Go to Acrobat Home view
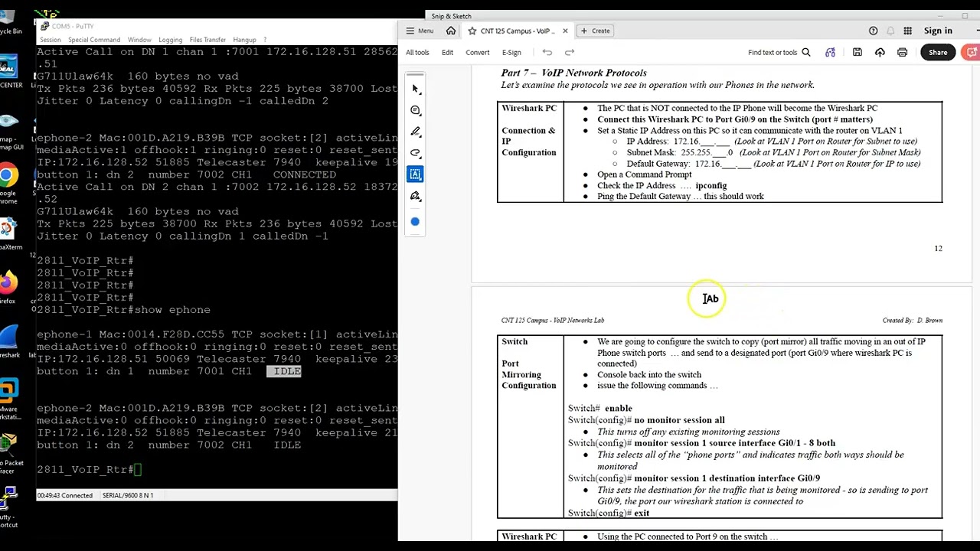980x551 pixels. 451,31
